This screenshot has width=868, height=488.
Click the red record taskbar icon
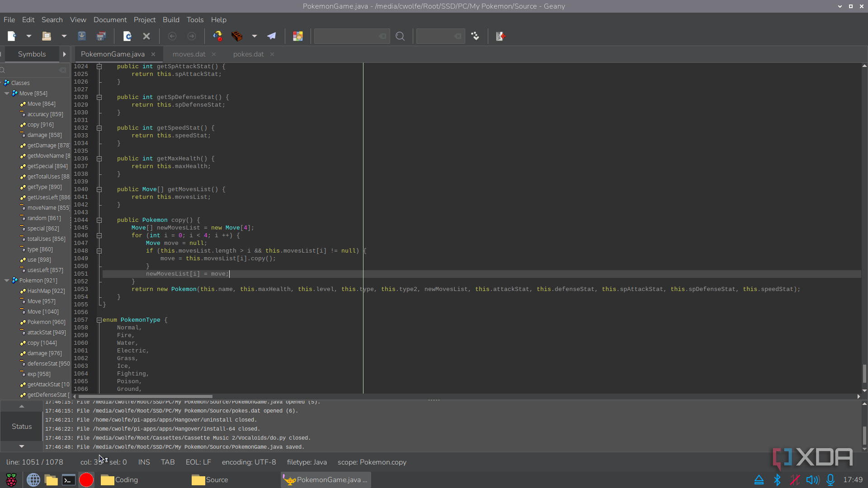click(86, 480)
